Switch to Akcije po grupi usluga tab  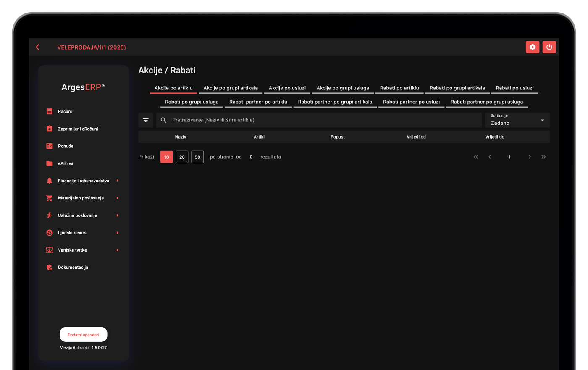click(x=343, y=88)
